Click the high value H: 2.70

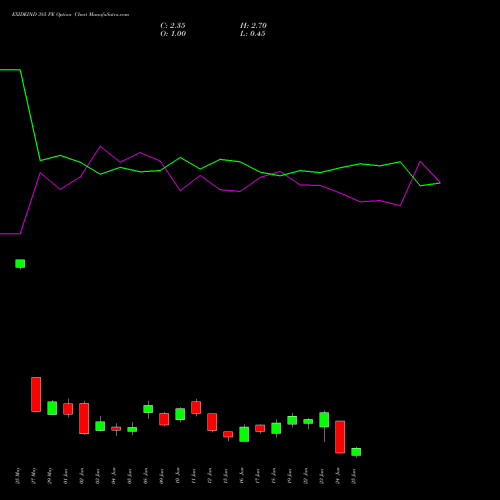pyautogui.click(x=253, y=26)
